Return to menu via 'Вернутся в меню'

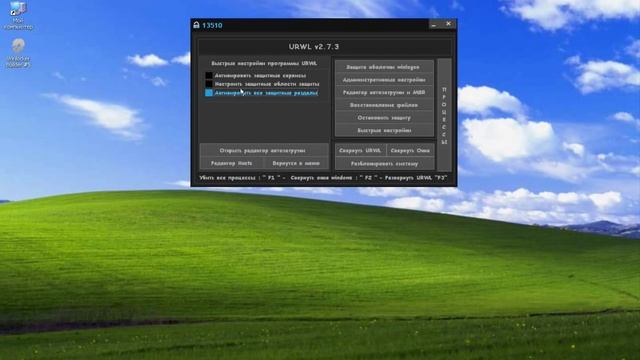click(x=296, y=163)
